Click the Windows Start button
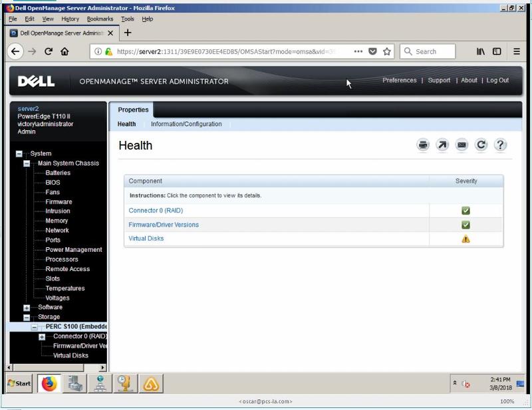Screen dimensions: 532x410 pos(19,383)
